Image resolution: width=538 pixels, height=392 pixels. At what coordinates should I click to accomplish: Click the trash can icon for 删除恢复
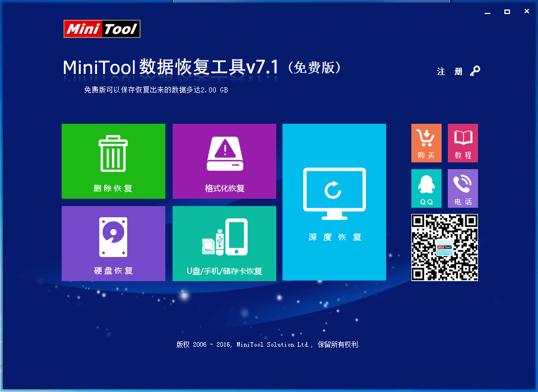click(x=113, y=154)
